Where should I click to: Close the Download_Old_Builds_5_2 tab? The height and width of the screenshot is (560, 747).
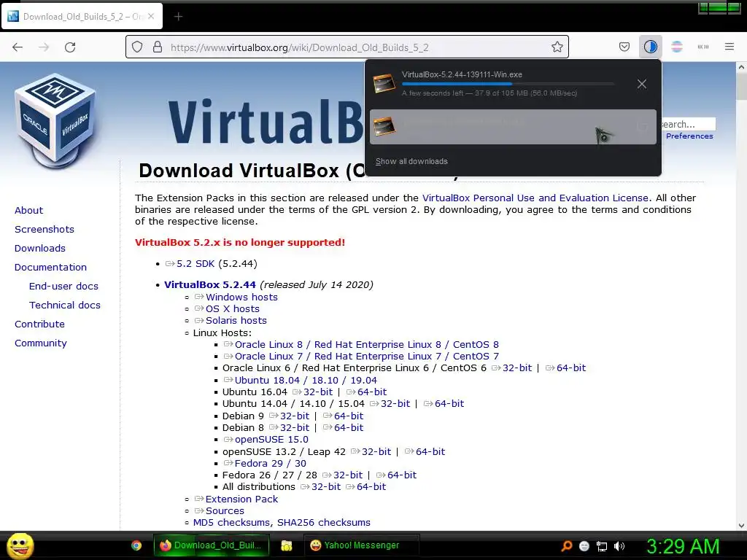tap(151, 16)
